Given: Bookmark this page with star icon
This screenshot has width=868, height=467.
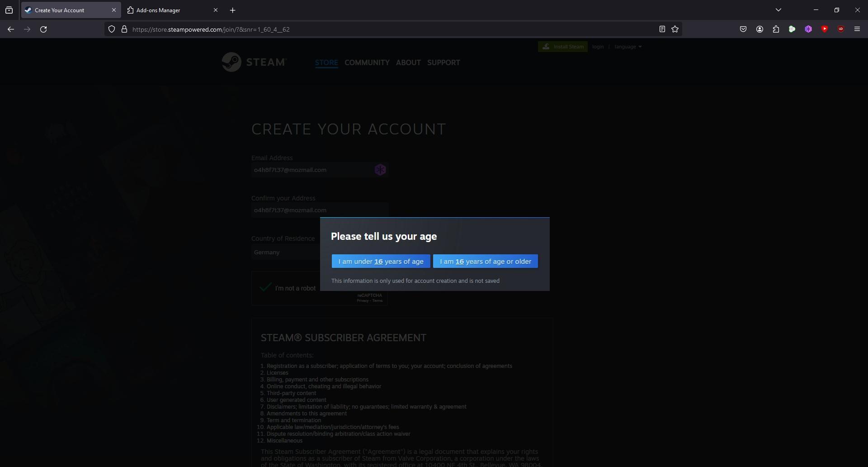Looking at the screenshot, I should click(675, 29).
